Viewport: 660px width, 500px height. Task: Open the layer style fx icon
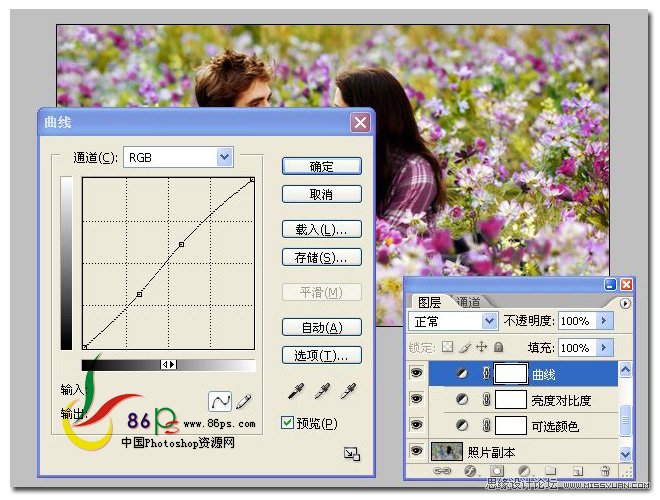click(x=470, y=471)
